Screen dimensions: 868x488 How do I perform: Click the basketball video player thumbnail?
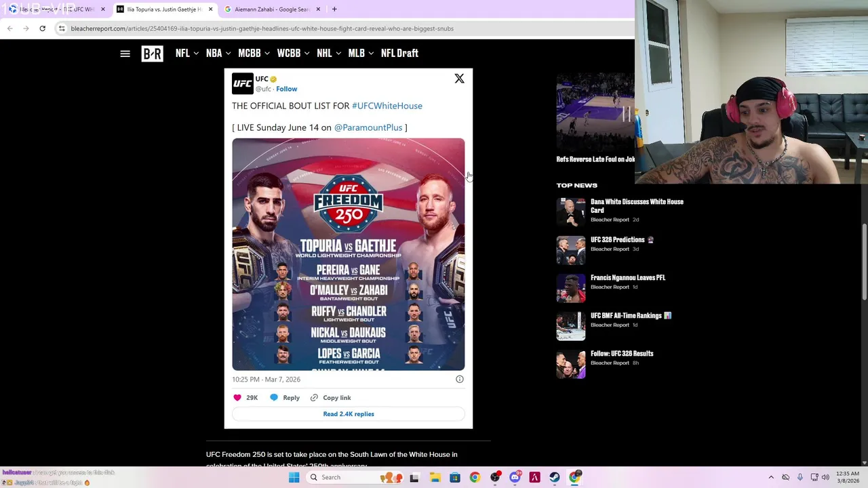[595, 113]
